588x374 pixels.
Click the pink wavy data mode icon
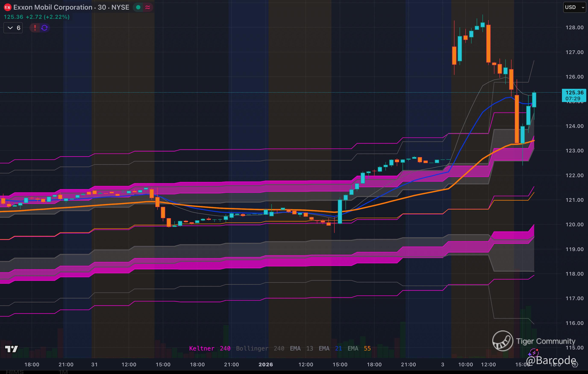(147, 7)
